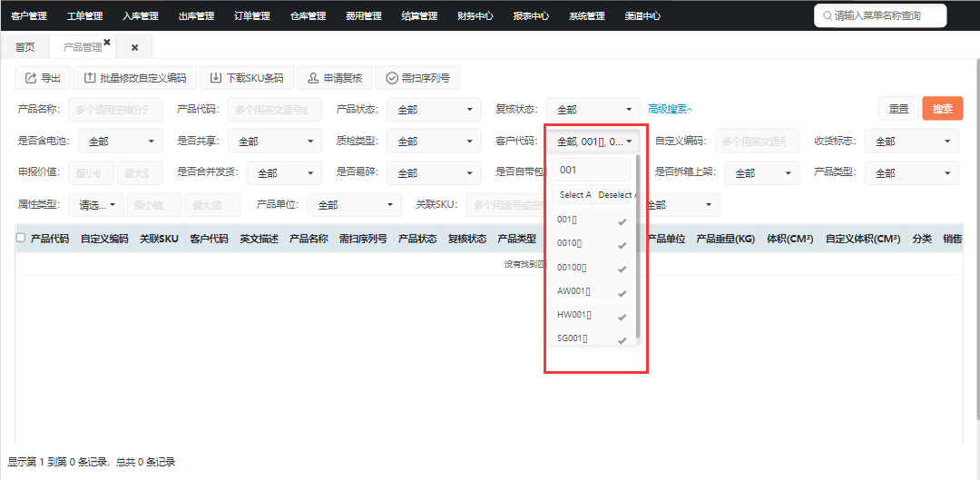Image resolution: width=980 pixels, height=480 pixels.
Task: Click the 下载SKU条码 download button
Action: [x=247, y=78]
